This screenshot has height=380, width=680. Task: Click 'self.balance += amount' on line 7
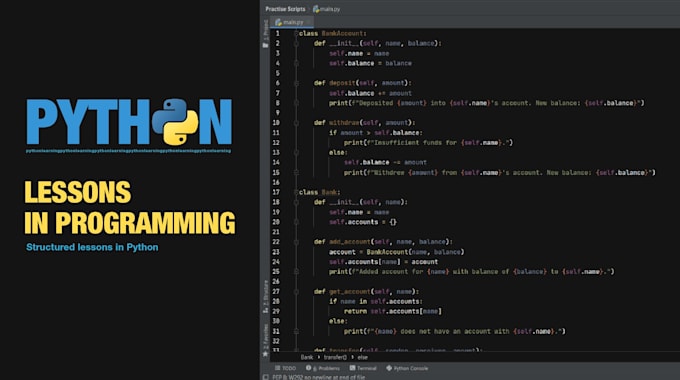(x=370, y=93)
